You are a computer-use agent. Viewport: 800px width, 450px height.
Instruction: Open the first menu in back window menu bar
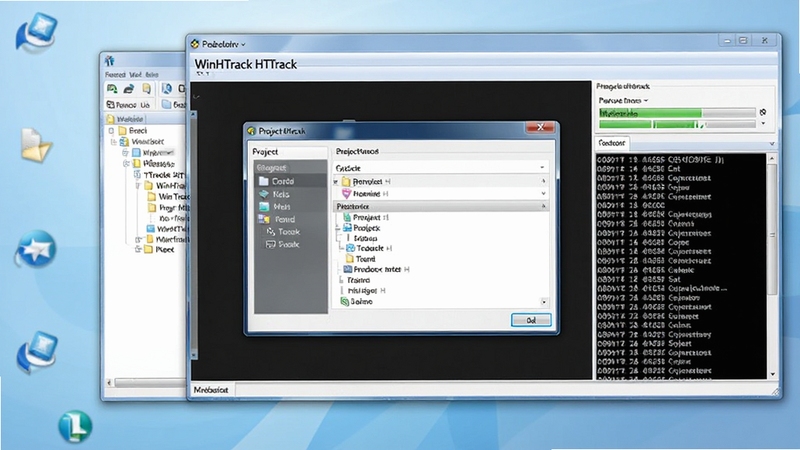[x=115, y=74]
